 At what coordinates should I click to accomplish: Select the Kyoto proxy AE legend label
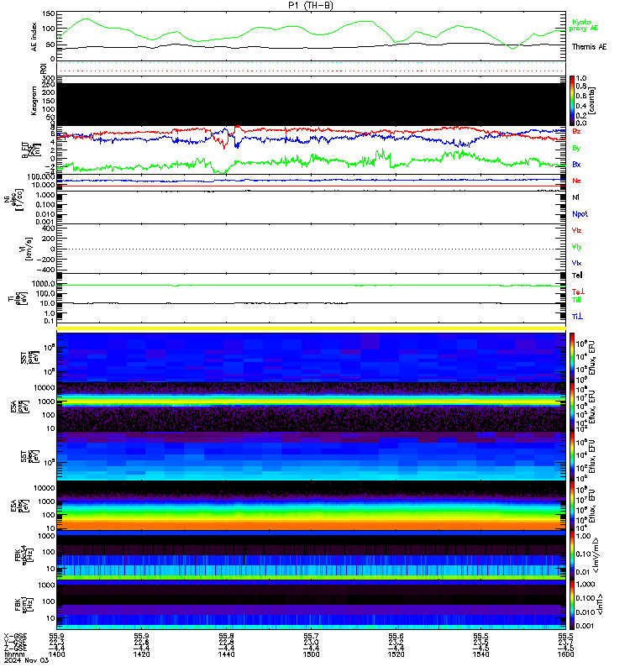583,25
